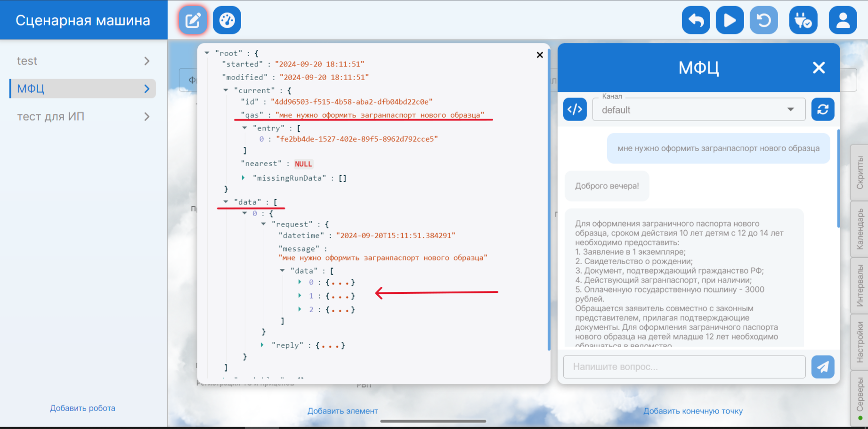
Task: Collapse the "current" JSON node
Action: point(226,90)
